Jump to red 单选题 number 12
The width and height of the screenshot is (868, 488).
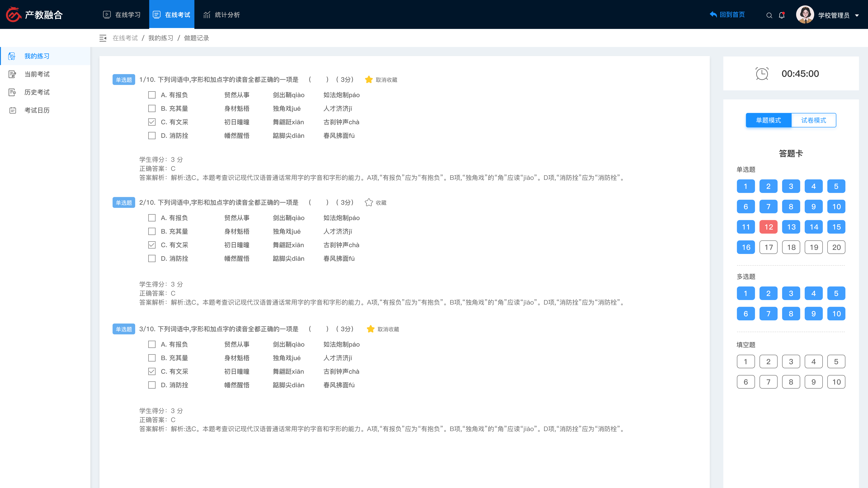[768, 227]
